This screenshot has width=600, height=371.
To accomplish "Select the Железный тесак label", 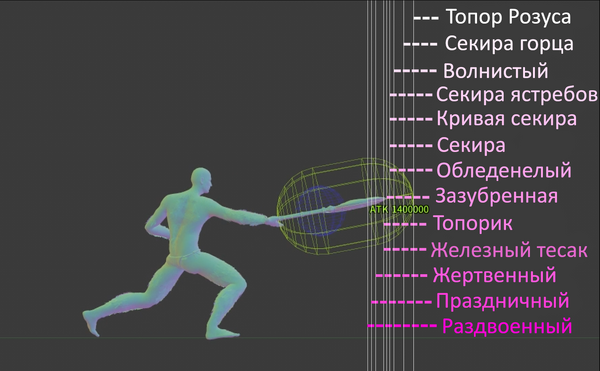I will (509, 251).
